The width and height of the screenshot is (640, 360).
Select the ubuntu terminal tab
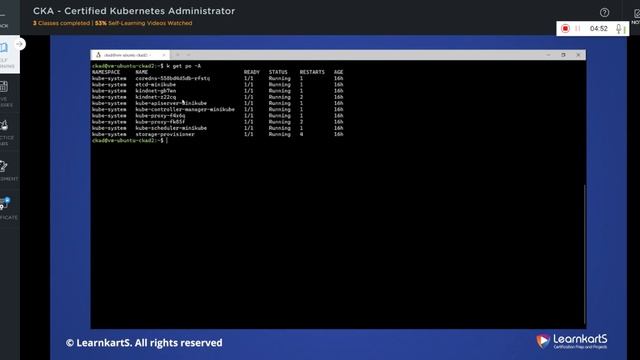(x=130, y=55)
